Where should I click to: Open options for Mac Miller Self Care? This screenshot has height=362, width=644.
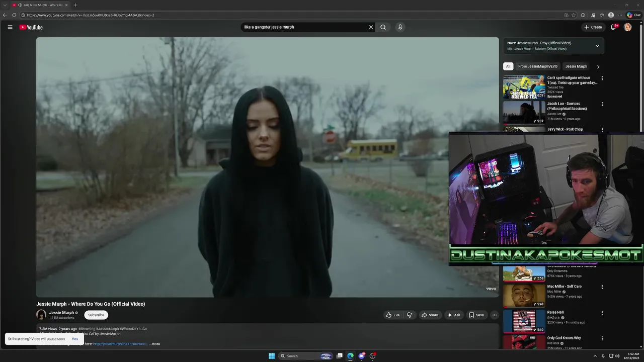602,287
